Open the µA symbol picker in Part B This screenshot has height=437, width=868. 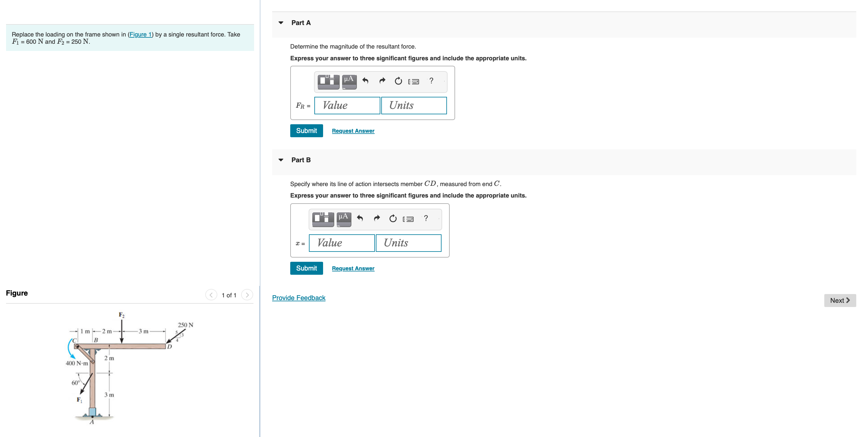[344, 219]
